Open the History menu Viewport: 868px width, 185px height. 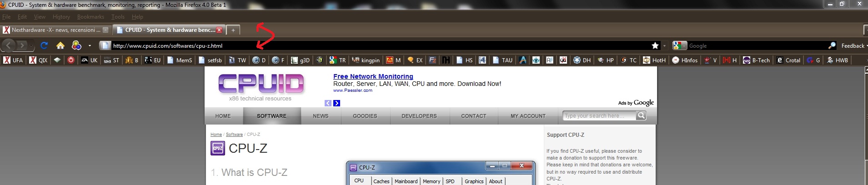click(x=61, y=17)
